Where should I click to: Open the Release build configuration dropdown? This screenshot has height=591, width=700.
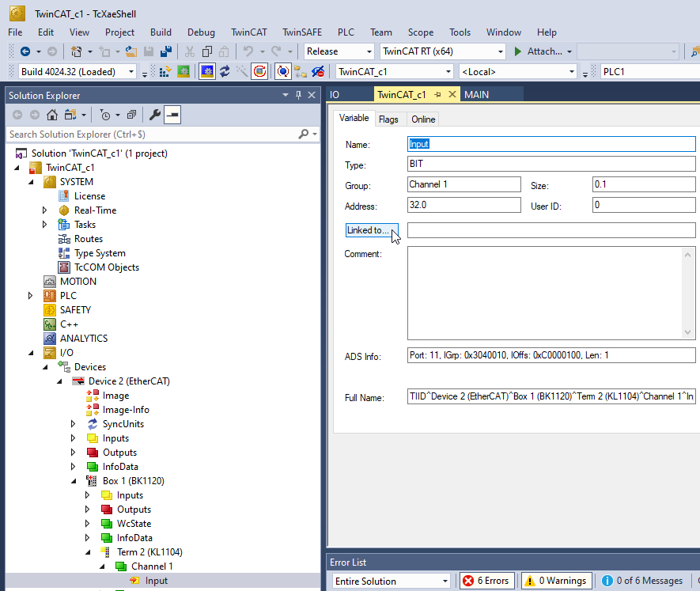[339, 51]
